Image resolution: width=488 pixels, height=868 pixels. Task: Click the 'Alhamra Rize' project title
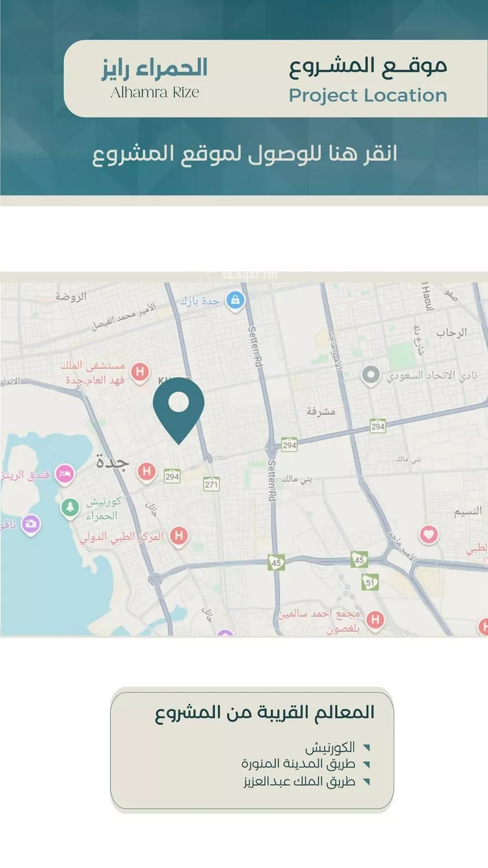154,92
